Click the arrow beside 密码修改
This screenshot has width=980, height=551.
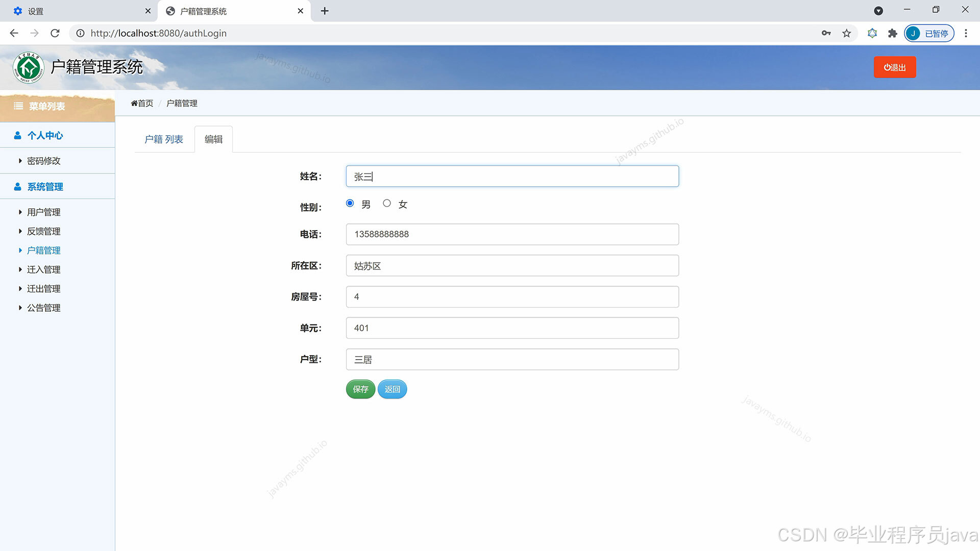[20, 161]
